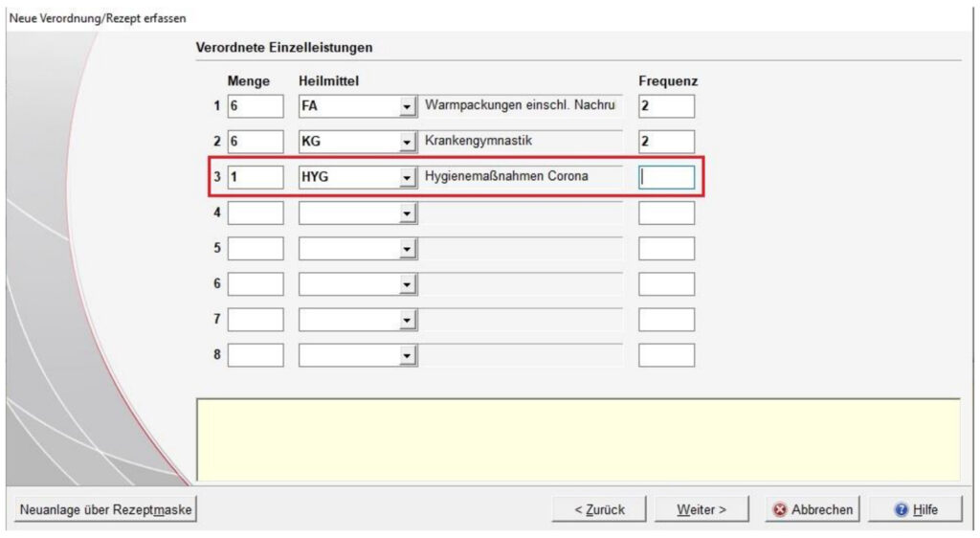Viewport: 980px width, 538px height.
Task: Select the empty Frequenz field in row 6
Action: [x=666, y=283]
